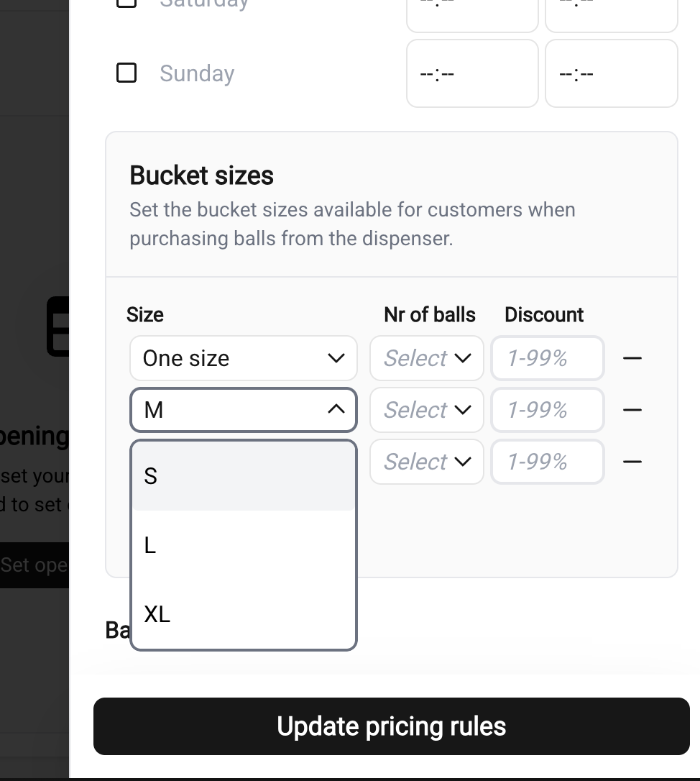Viewport: 700px width, 781px height.
Task: Remove the M bucket size row
Action: click(632, 410)
